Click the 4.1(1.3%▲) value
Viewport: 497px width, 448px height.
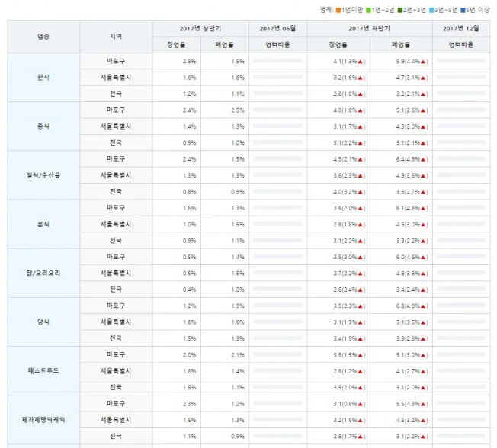click(349, 62)
